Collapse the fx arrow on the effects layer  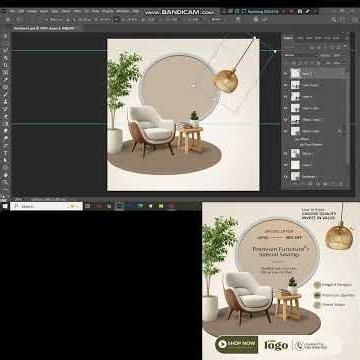[345, 131]
